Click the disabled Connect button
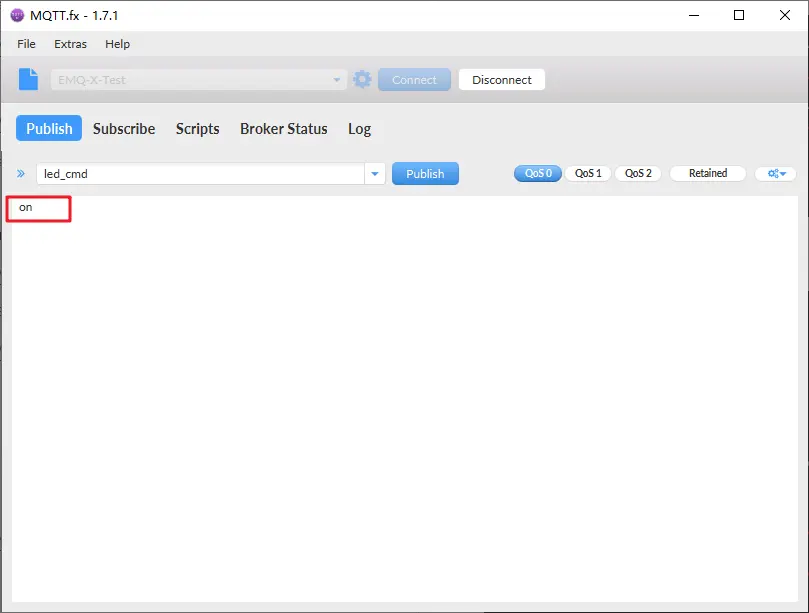Image resolution: width=809 pixels, height=613 pixels. pyautogui.click(x=414, y=79)
